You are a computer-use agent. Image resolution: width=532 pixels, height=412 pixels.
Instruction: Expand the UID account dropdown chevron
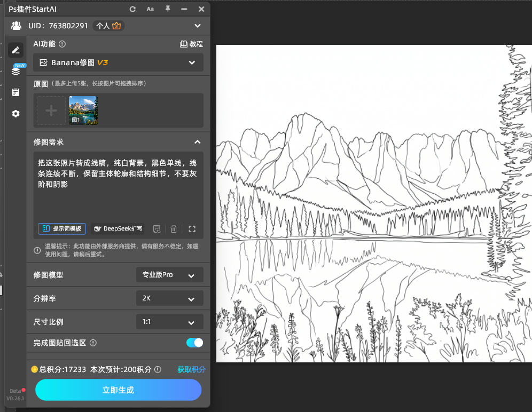coord(198,26)
